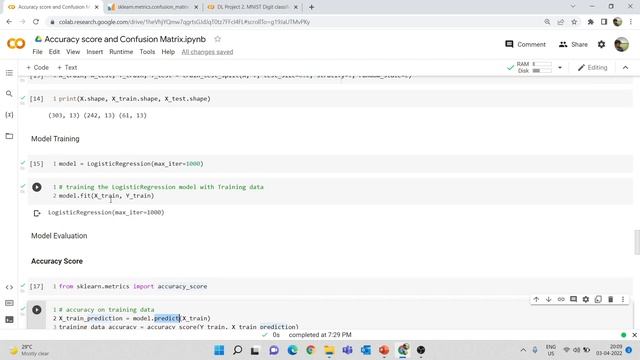This screenshot has height=360, width=640.
Task: Expand the RAM Disk runtime dropdown arrow
Action: coord(560,67)
